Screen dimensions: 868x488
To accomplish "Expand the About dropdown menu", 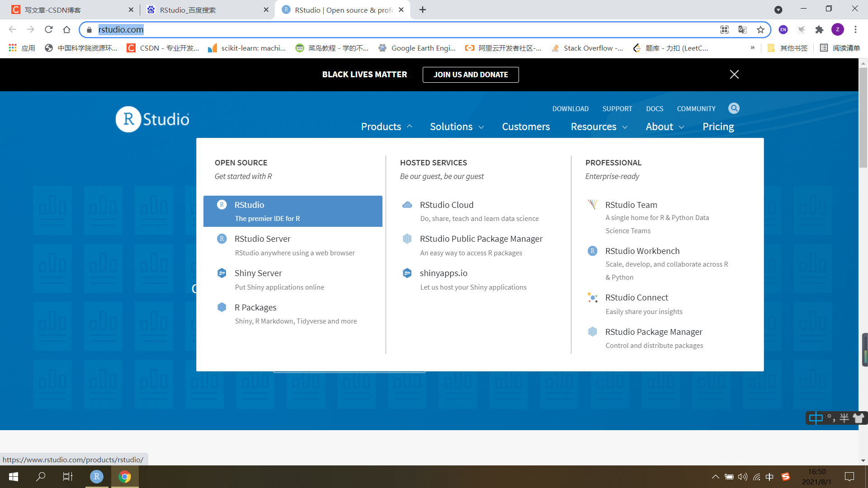I will click(x=665, y=127).
